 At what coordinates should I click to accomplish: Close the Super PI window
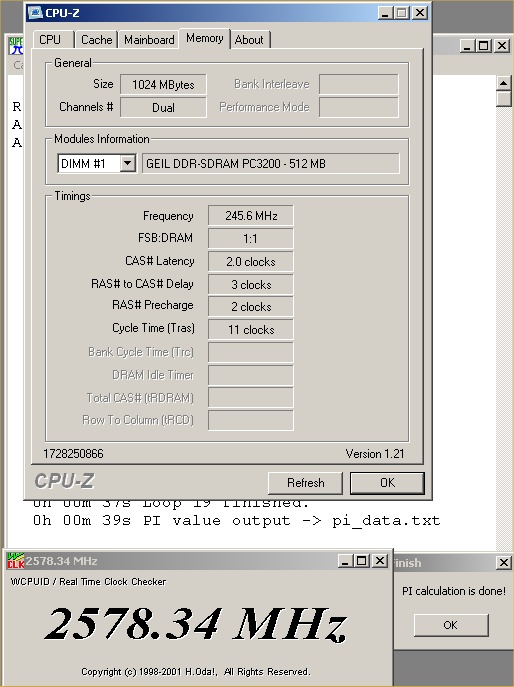[x=502, y=46]
